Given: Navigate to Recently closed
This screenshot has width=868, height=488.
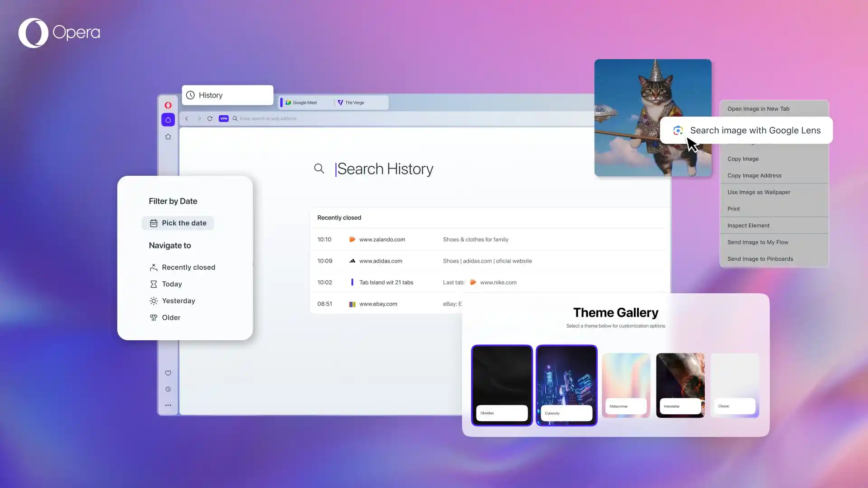Looking at the screenshot, I should [188, 267].
